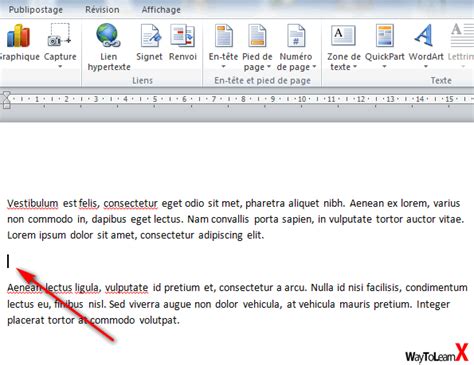Expand the Capture dropdown arrow
The image size is (474, 365).
pyautogui.click(x=60, y=67)
